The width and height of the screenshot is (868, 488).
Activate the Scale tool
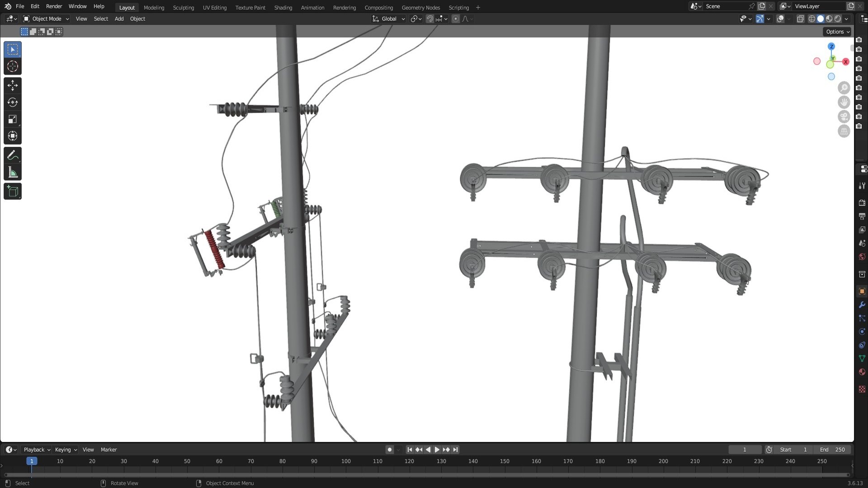[13, 119]
